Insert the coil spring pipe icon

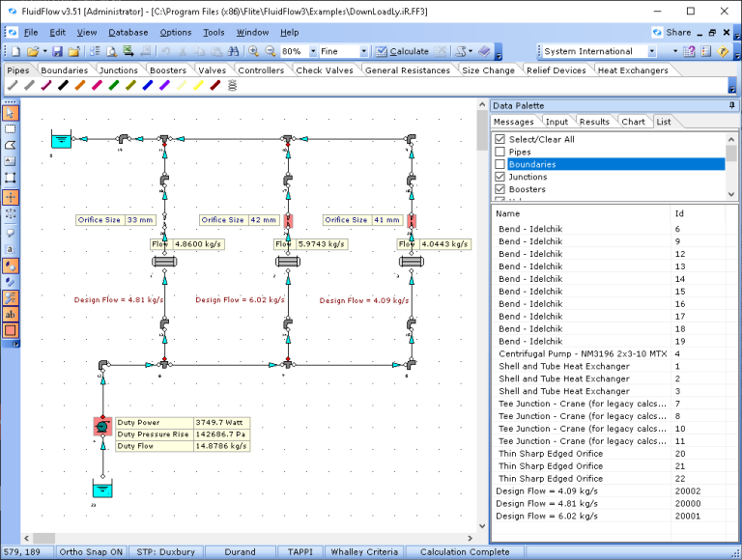point(232,86)
